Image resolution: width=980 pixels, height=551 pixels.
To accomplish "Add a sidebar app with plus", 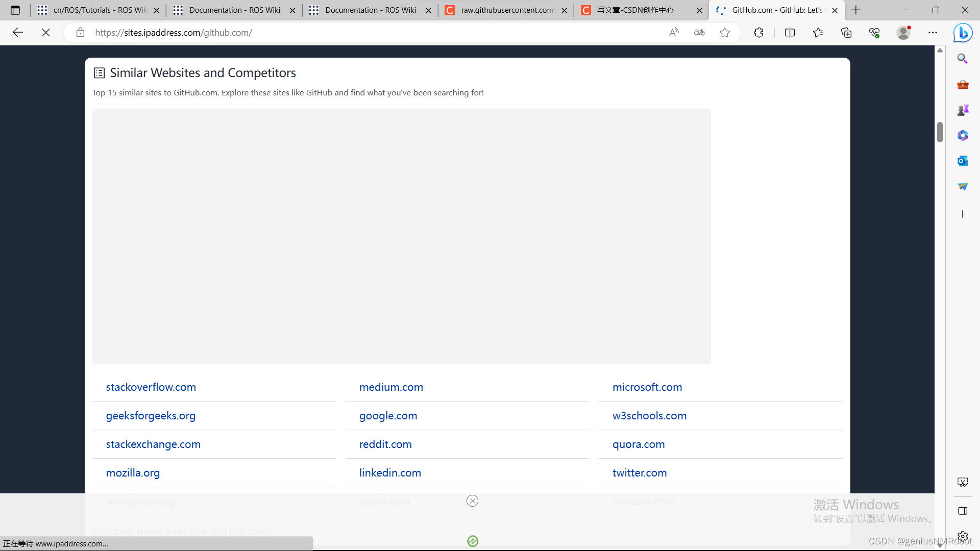I will pyautogui.click(x=963, y=214).
